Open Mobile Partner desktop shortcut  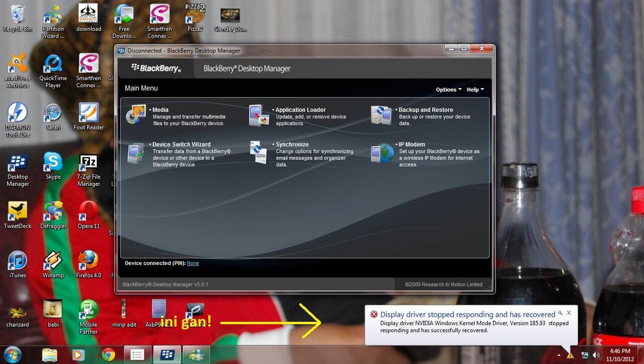pyautogui.click(x=89, y=318)
